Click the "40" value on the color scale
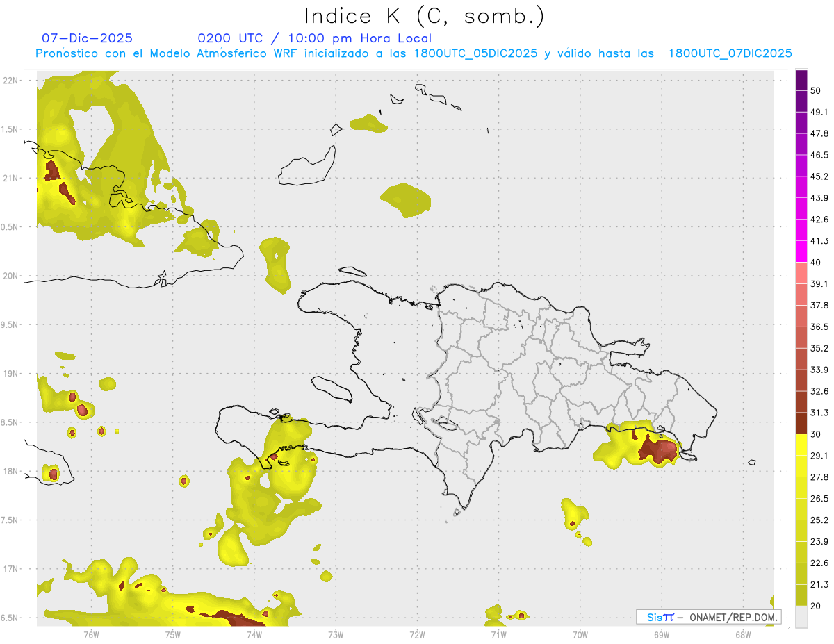 click(x=817, y=263)
